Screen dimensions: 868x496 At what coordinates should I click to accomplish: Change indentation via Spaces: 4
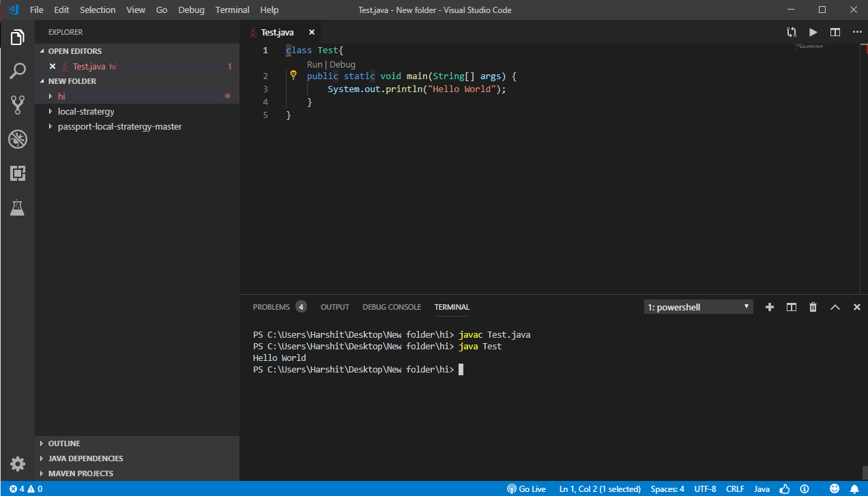click(667, 488)
